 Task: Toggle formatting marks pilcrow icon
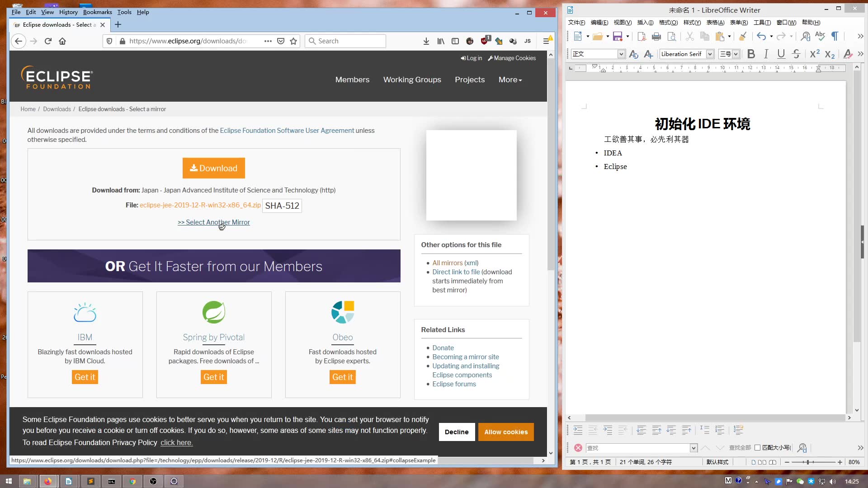(835, 37)
